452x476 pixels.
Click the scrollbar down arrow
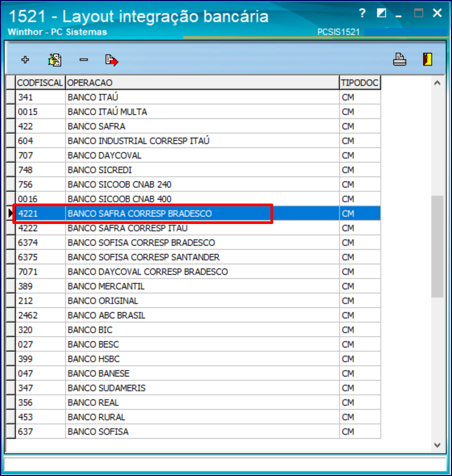tap(437, 445)
